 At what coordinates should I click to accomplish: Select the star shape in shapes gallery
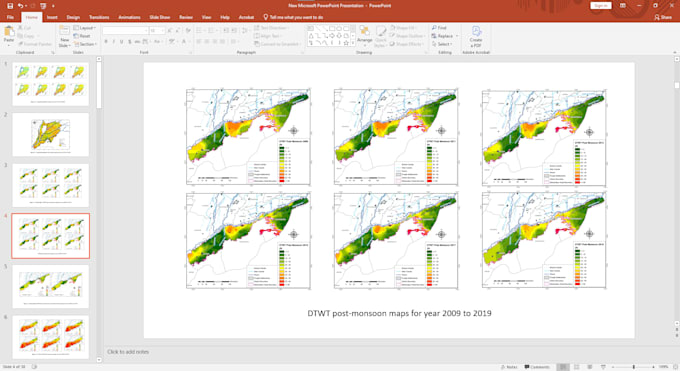[x=346, y=43]
